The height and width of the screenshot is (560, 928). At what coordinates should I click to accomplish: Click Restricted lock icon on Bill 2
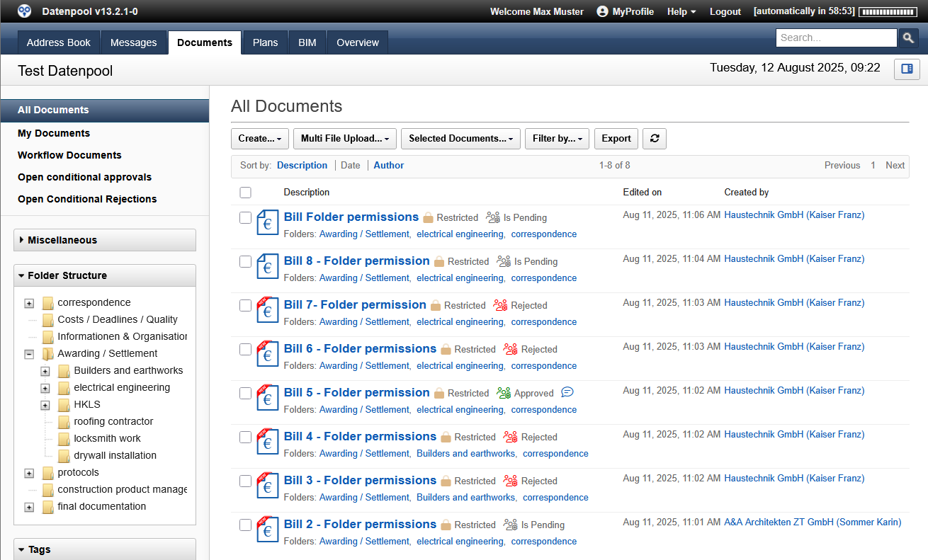(446, 525)
